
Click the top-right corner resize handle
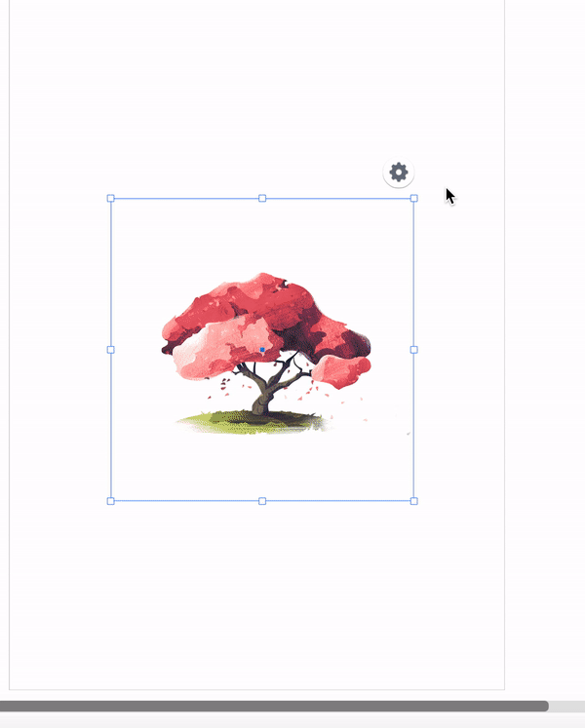414,198
